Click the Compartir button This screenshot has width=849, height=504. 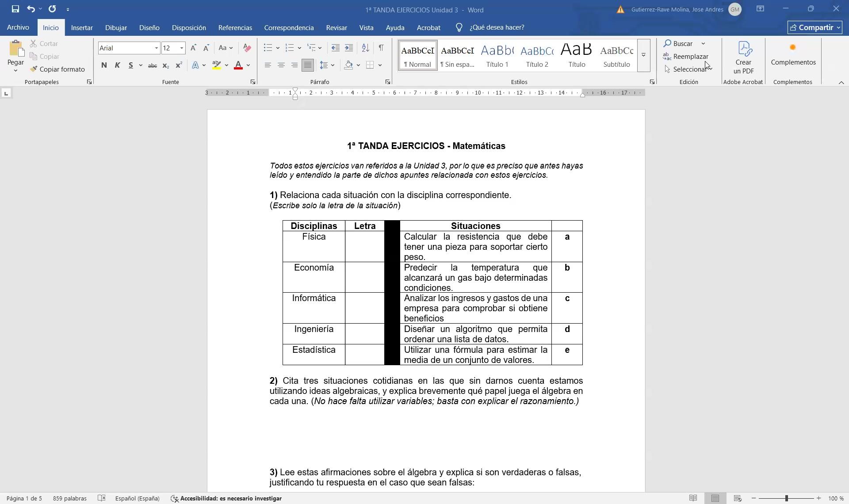click(815, 27)
